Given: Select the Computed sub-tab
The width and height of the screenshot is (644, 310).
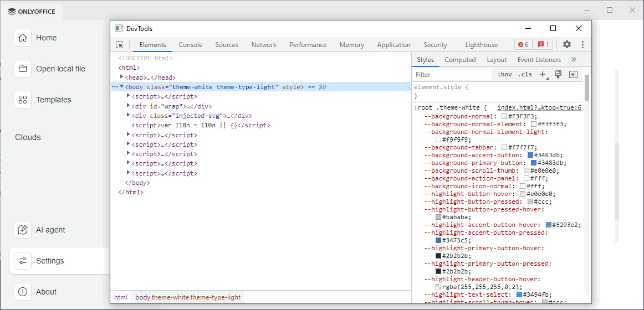Looking at the screenshot, I should pyautogui.click(x=460, y=60).
